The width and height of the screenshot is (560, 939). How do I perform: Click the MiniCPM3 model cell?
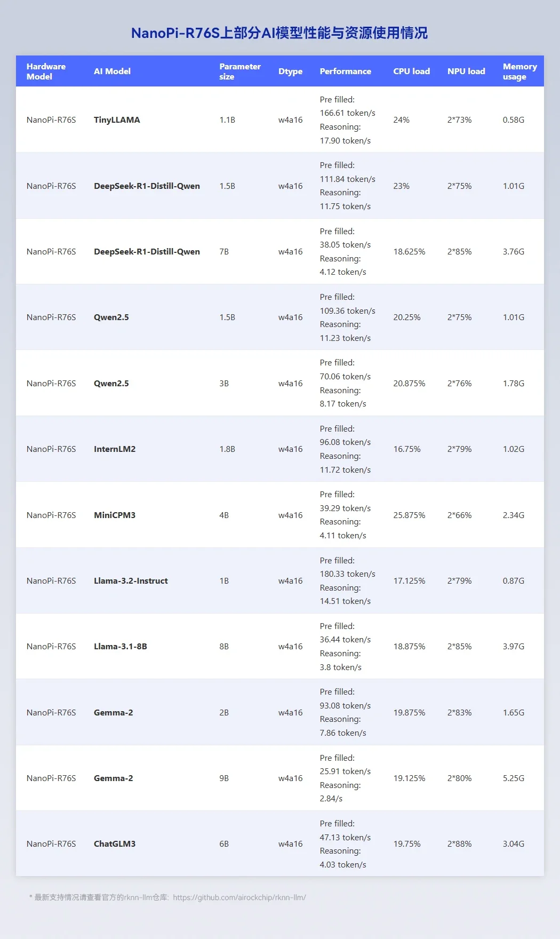[115, 515]
